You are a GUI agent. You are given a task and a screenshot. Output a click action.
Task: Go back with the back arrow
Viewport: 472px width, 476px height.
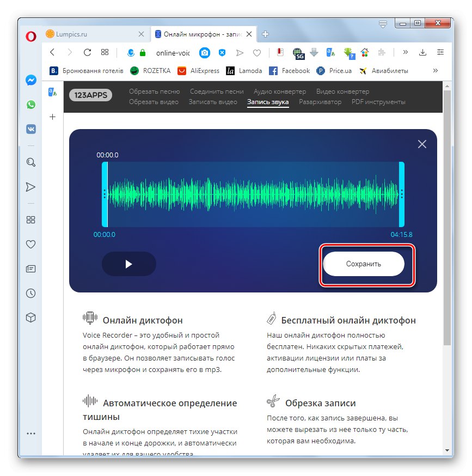pyautogui.click(x=52, y=52)
